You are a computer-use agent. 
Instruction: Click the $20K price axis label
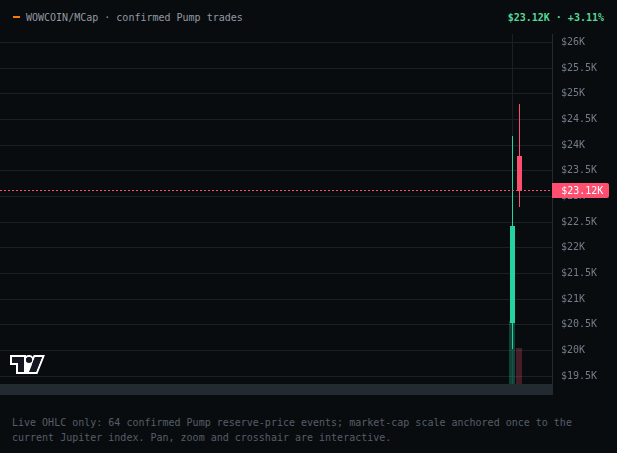(x=573, y=349)
